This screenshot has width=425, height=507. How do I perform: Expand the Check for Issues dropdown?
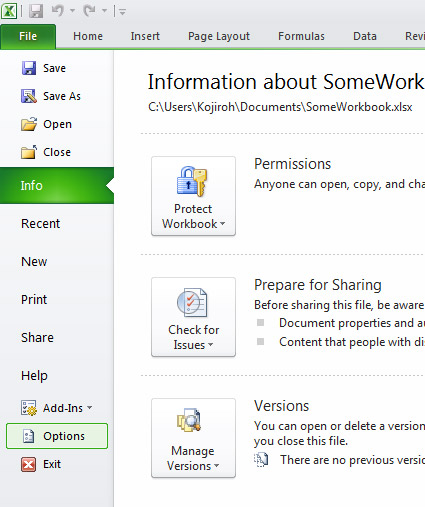[x=193, y=317]
